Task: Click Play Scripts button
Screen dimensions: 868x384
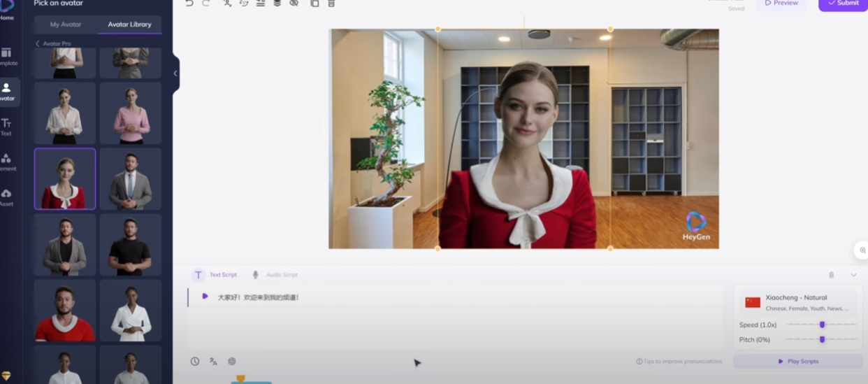Action: click(x=798, y=362)
